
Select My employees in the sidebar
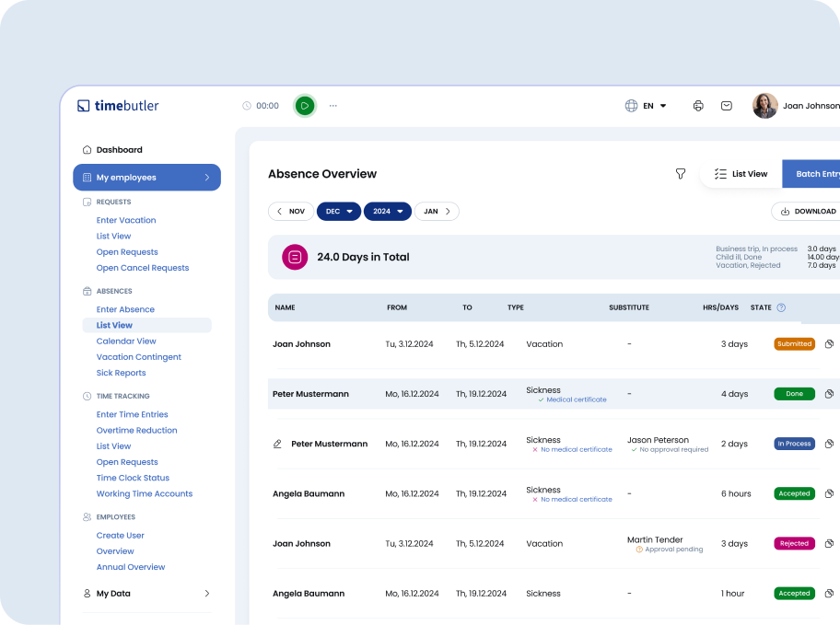(x=124, y=177)
